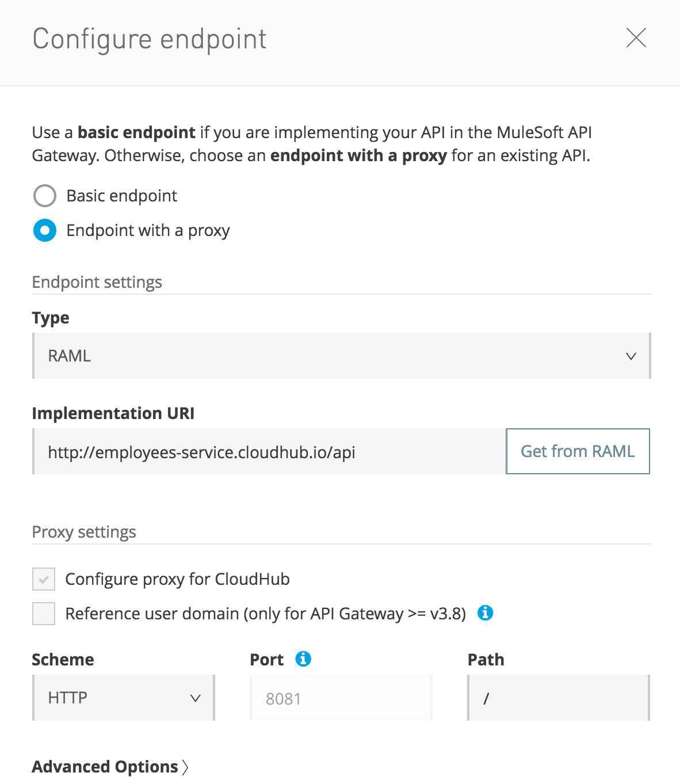Click the arrow icon after Advanced Options
Screen dimensions: 680x784
tap(185, 767)
